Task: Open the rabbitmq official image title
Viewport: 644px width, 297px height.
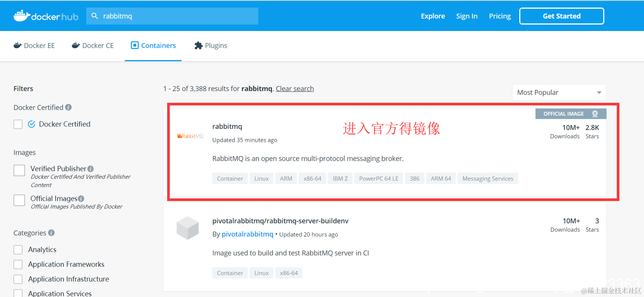Action: 227,126
